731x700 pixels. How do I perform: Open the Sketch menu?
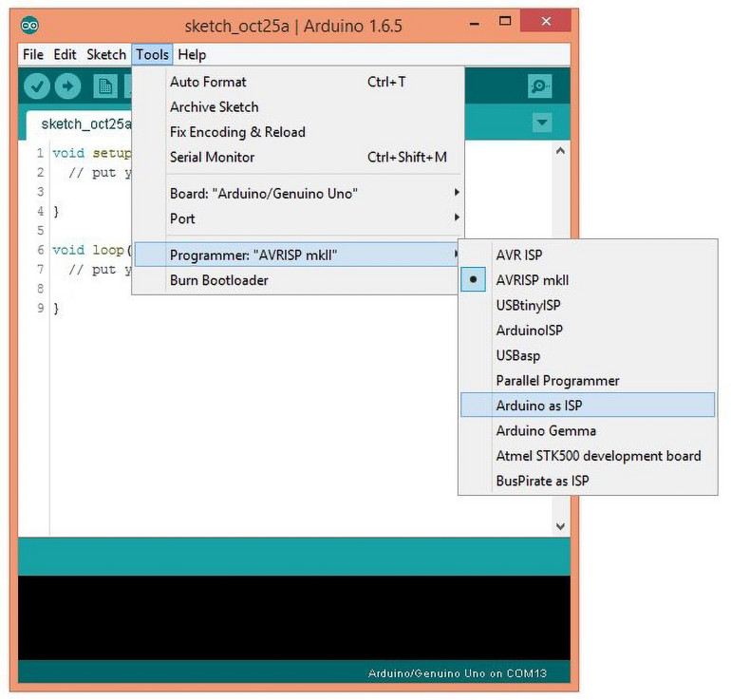pos(106,54)
